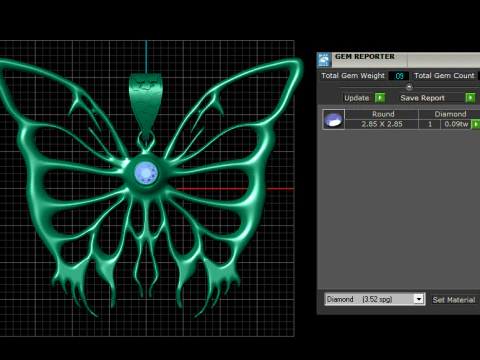Click the '2.85 X 2.85' size cell
The width and height of the screenshot is (480, 360).
point(382,124)
